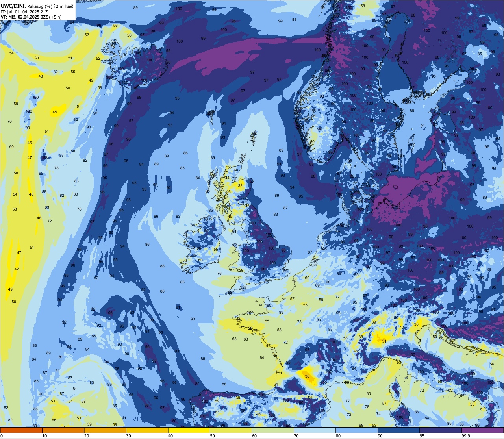Click humidity value '31' over the Alps
The width and height of the screenshot is (504, 439).
click(x=384, y=341)
